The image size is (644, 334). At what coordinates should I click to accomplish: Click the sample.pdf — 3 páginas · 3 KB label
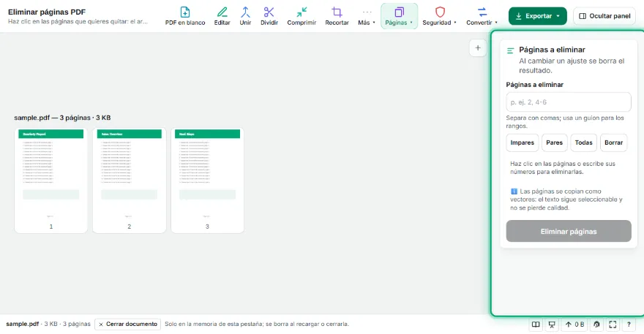point(62,118)
